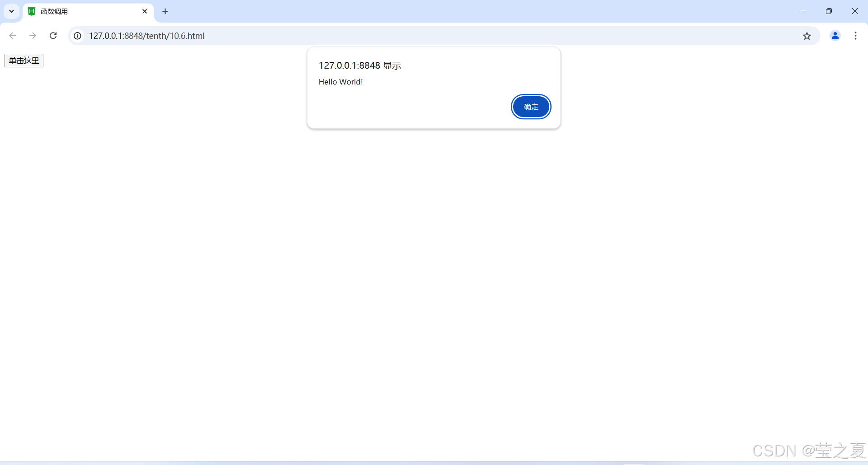Click the 单击这里 page button
Viewport: 868px width, 465px height.
coord(24,61)
